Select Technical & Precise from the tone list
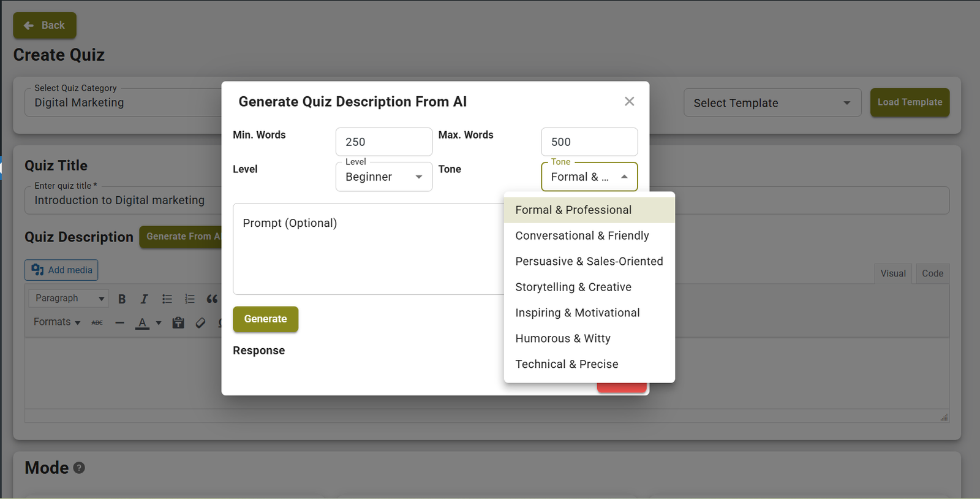980x499 pixels. tap(567, 364)
